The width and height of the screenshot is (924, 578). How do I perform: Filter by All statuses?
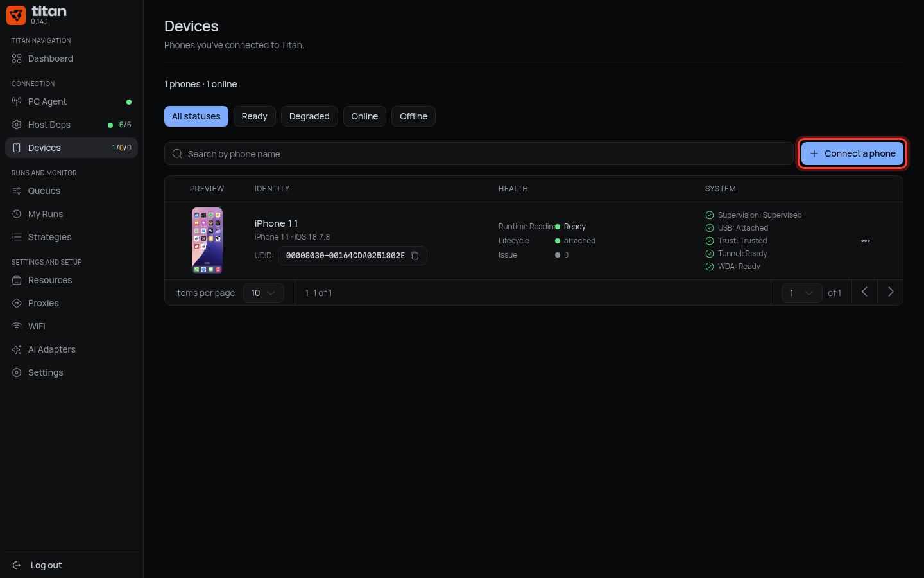[x=196, y=116]
